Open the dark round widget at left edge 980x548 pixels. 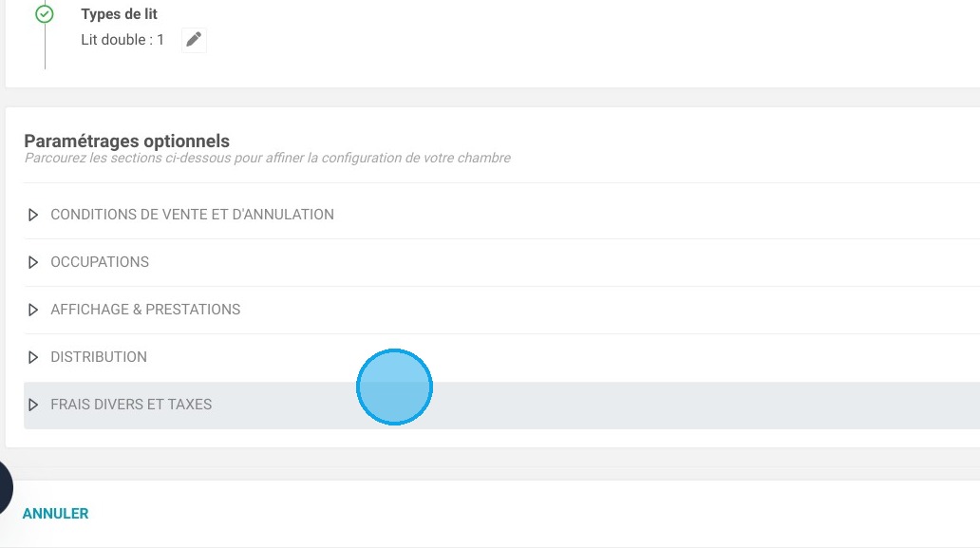coord(5,487)
